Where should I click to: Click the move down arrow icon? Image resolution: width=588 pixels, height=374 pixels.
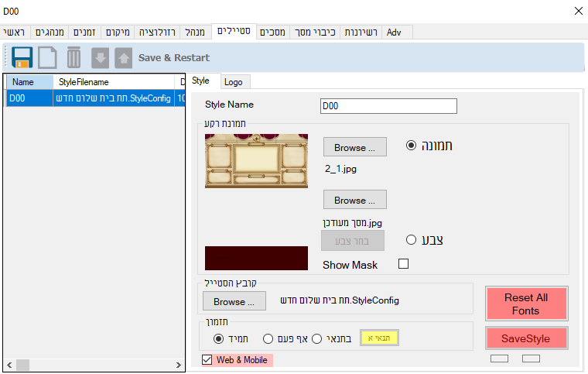click(100, 58)
